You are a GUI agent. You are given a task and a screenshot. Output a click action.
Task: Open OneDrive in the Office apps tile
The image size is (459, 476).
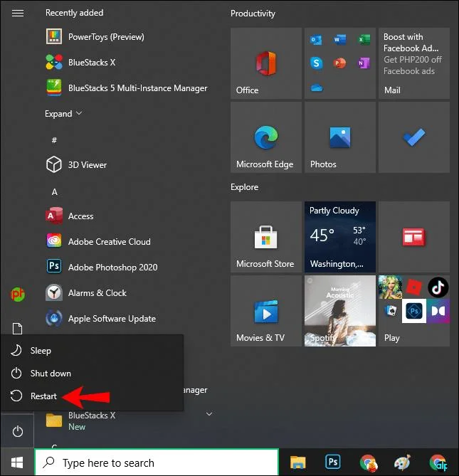coord(317,88)
